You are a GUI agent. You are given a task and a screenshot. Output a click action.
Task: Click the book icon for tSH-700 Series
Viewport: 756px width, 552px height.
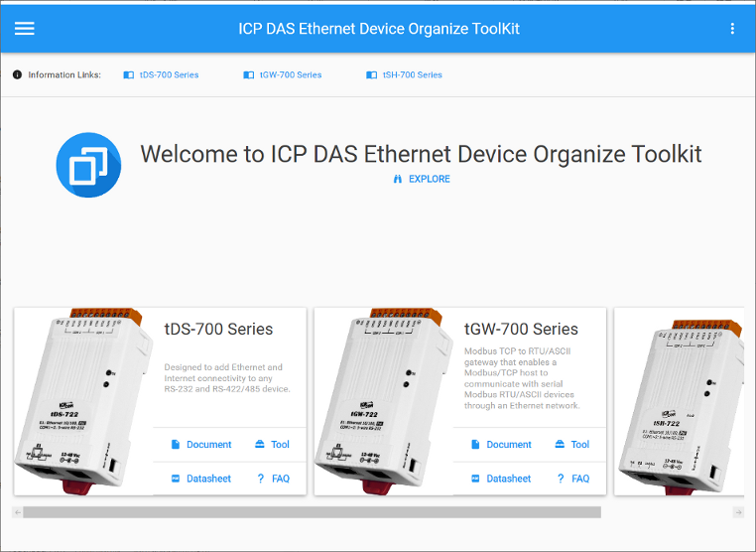point(372,74)
